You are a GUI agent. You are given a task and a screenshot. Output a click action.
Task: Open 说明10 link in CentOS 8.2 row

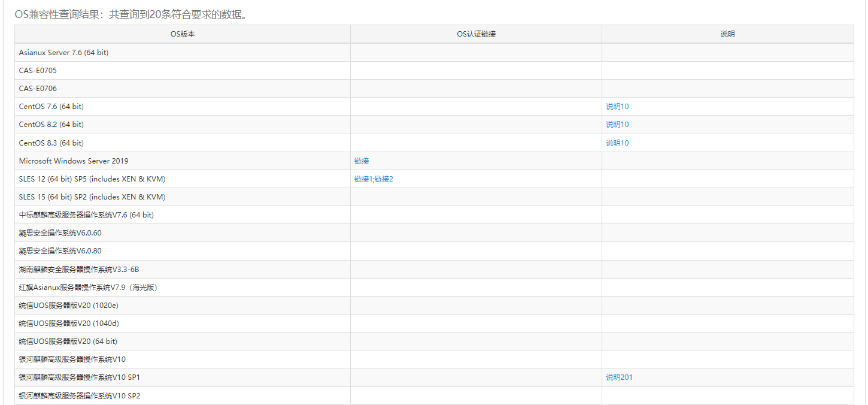coord(617,125)
